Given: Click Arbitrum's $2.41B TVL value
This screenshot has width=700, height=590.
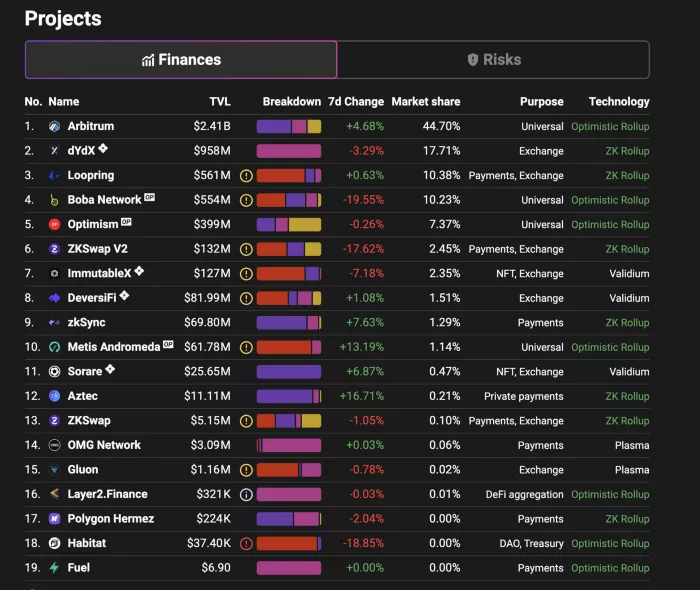Looking at the screenshot, I should tap(212, 126).
